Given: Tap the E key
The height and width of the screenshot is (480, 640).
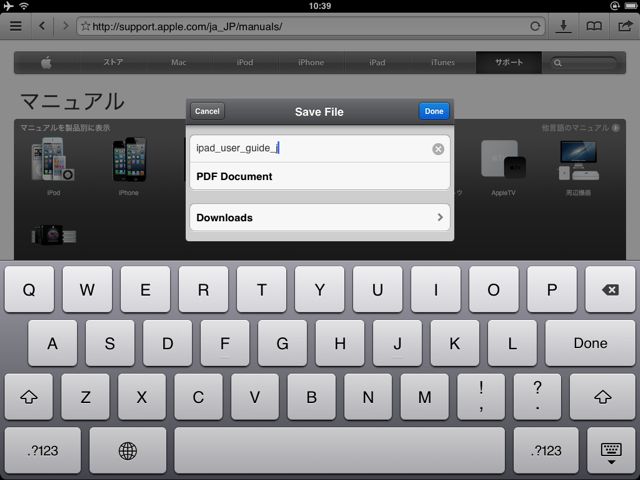Looking at the screenshot, I should pos(145,290).
